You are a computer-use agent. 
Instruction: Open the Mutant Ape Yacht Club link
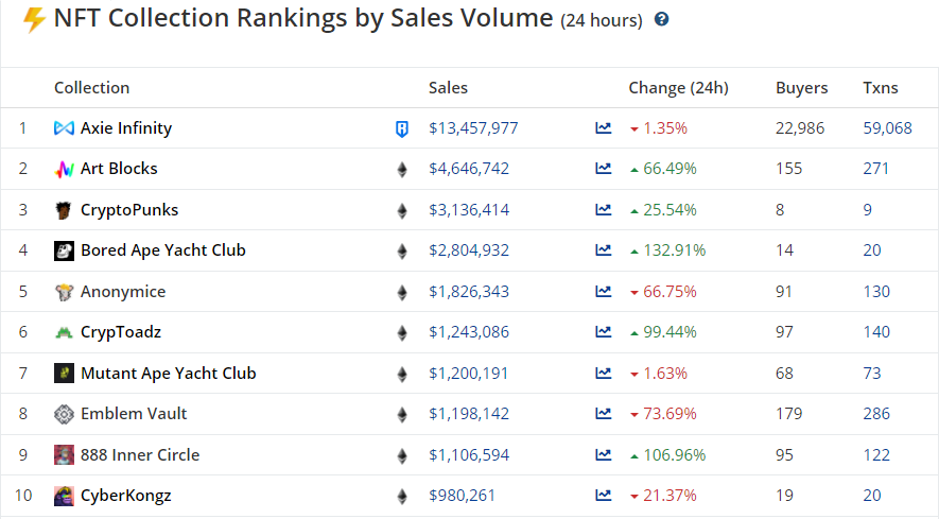[168, 373]
